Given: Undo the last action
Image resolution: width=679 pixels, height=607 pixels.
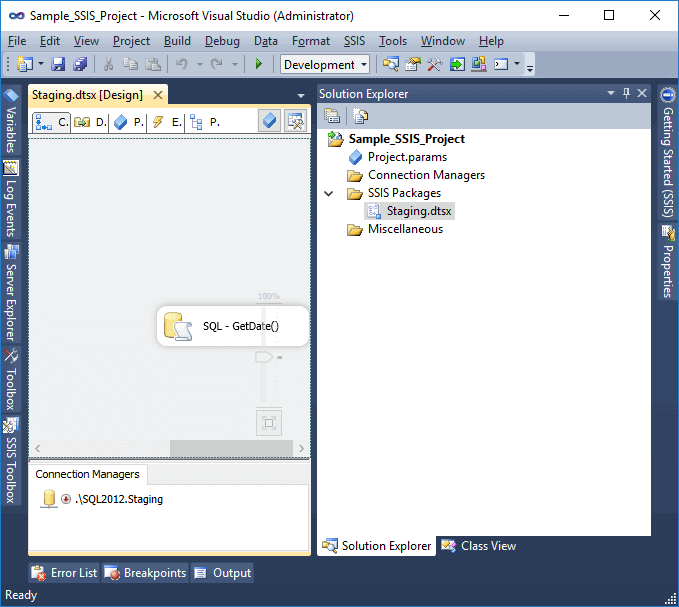Looking at the screenshot, I should (x=182, y=65).
